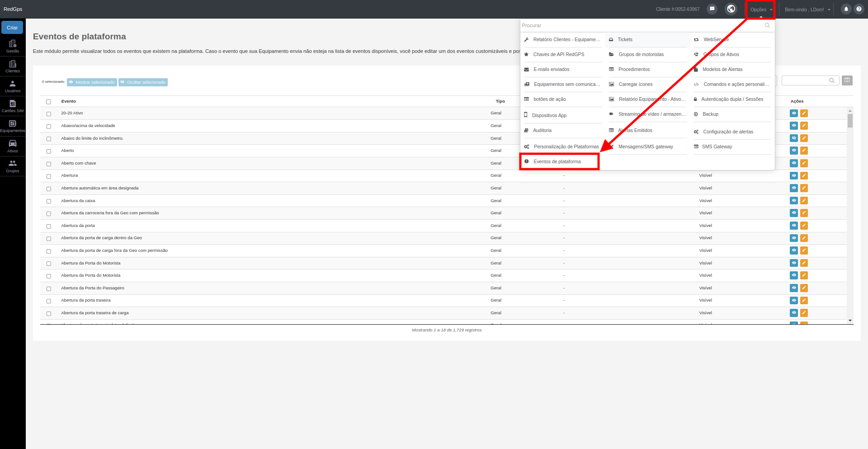Toggle the select-all checkbox in Evento header
868x449 pixels.
click(x=48, y=102)
